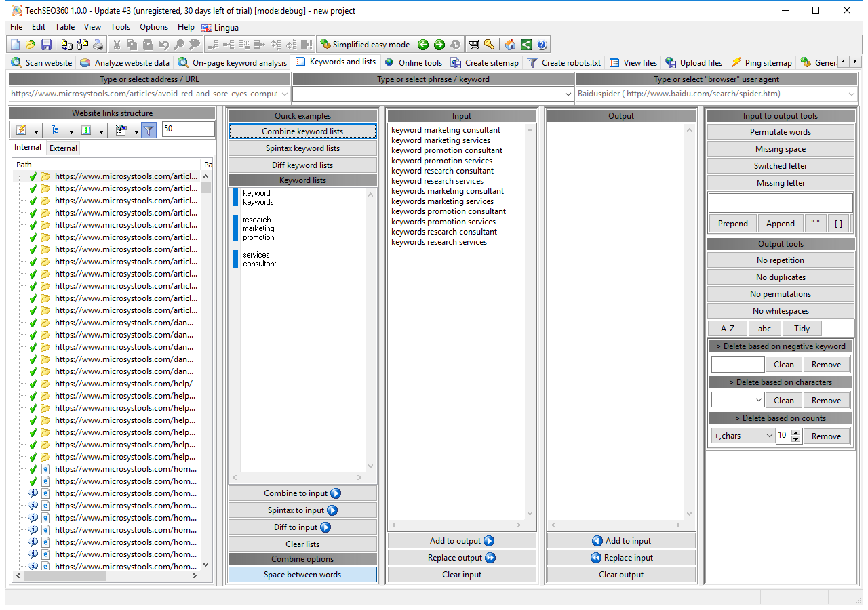Click the green forward arrow icon

tap(439, 45)
